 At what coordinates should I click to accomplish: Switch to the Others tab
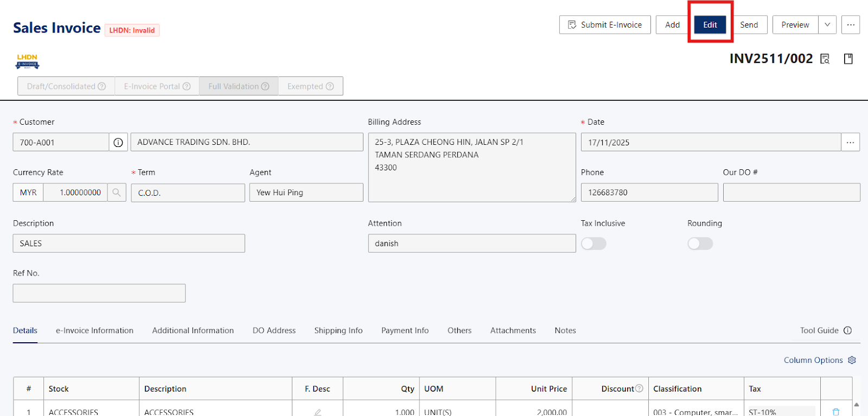459,330
